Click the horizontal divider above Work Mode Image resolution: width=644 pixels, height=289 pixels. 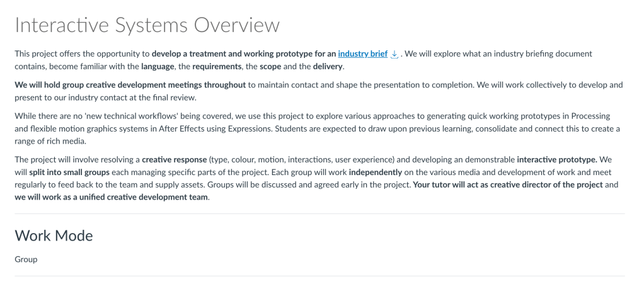coord(319,214)
